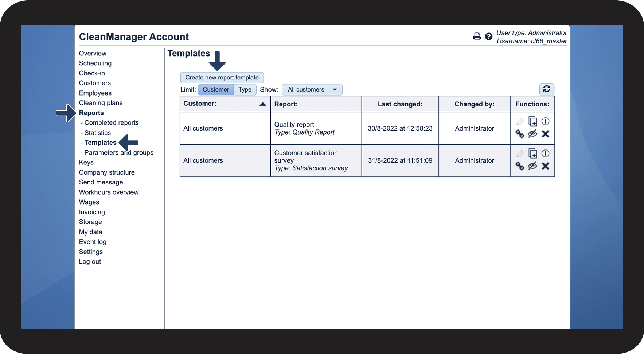Hide the Customer satisfaction survey template
Image resolution: width=644 pixels, height=354 pixels.
point(532,166)
